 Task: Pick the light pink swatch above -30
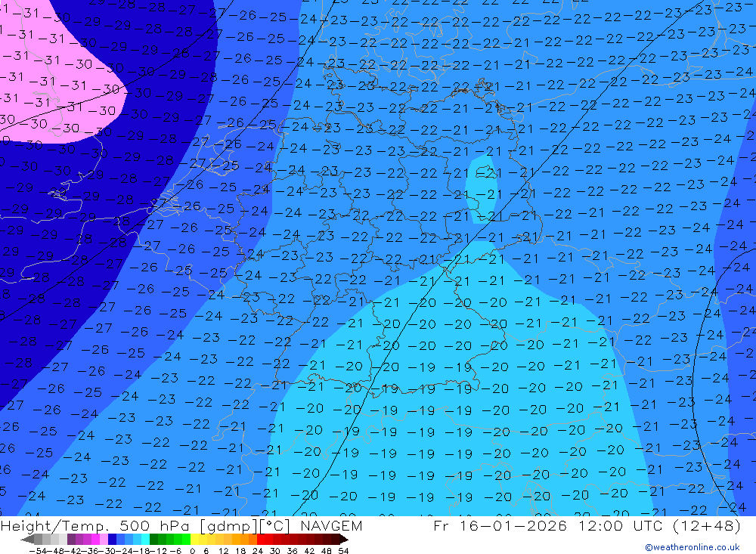pos(104,539)
